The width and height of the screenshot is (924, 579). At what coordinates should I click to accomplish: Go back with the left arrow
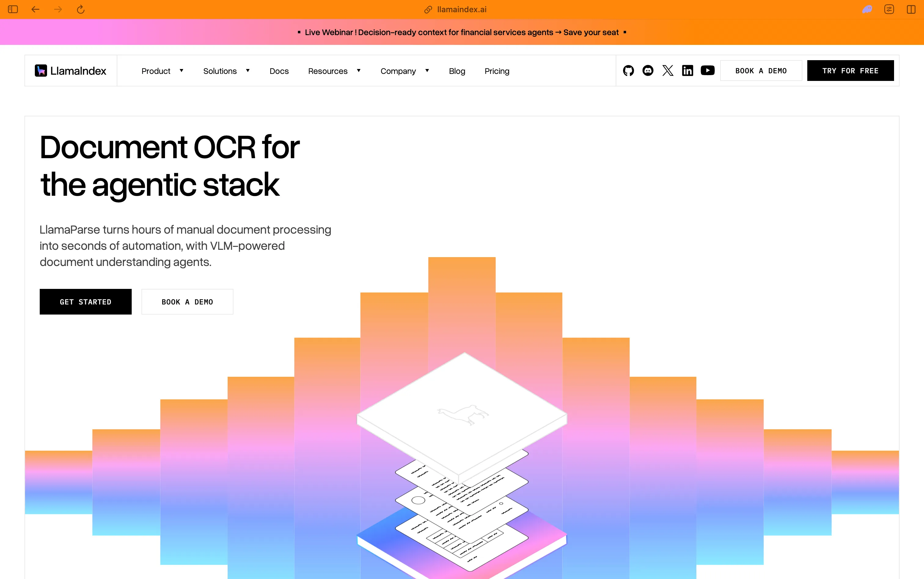click(x=35, y=9)
